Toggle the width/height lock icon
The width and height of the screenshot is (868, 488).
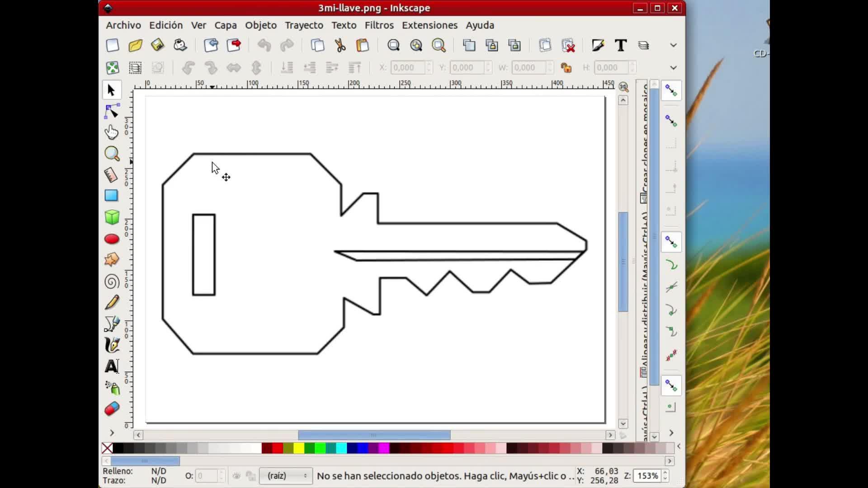566,68
